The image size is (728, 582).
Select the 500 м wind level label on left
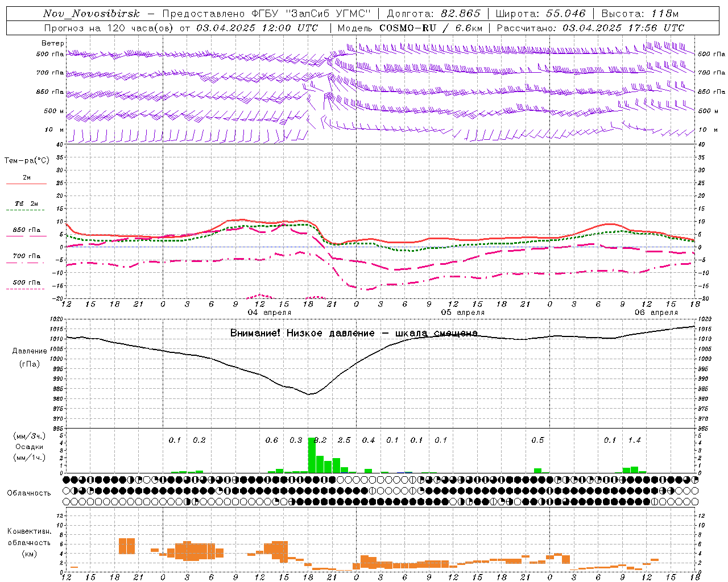point(53,111)
